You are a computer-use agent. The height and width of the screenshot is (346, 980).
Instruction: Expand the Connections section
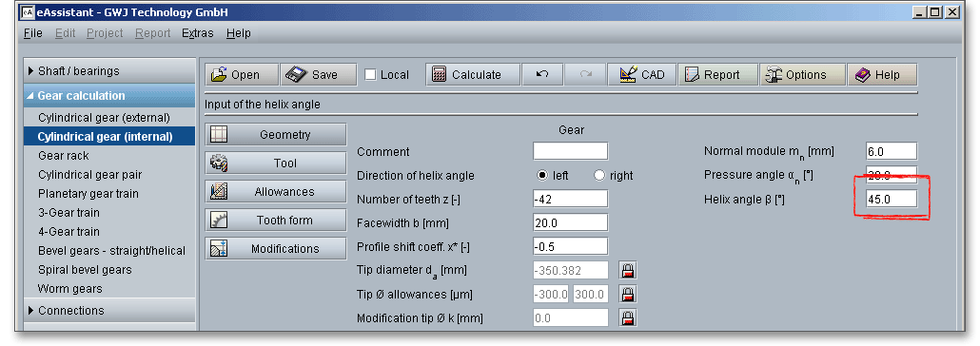[109, 311]
